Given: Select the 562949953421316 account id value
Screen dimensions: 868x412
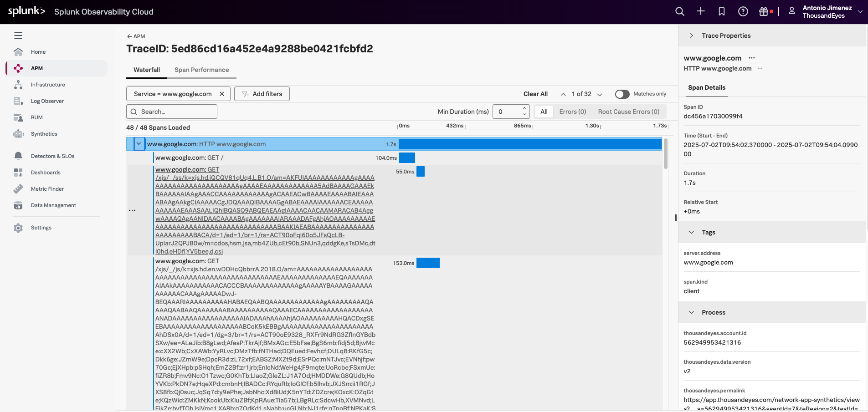Looking at the screenshot, I should click(x=712, y=342).
